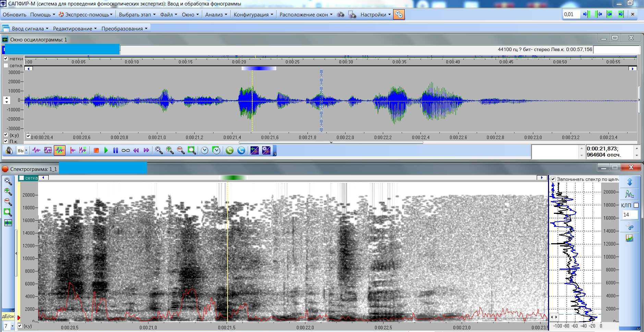Zoom out with red minus magnifier in oscillogram toolbar
644x332 pixels.
pos(181,150)
